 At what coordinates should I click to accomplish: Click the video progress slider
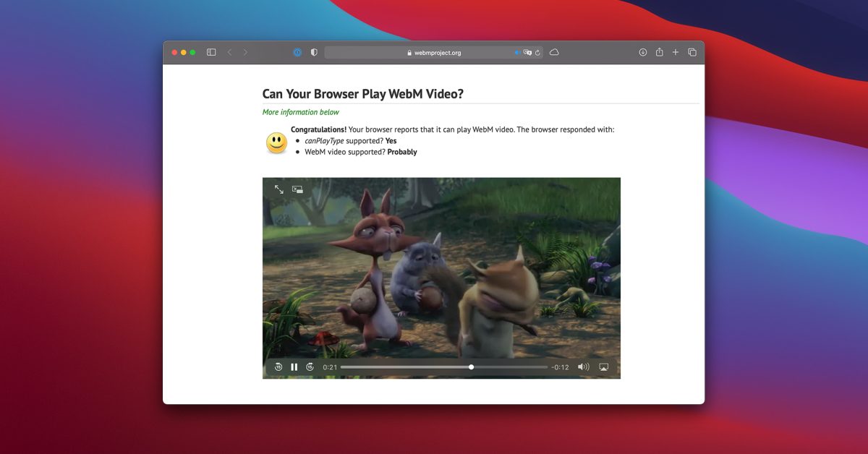pos(444,367)
